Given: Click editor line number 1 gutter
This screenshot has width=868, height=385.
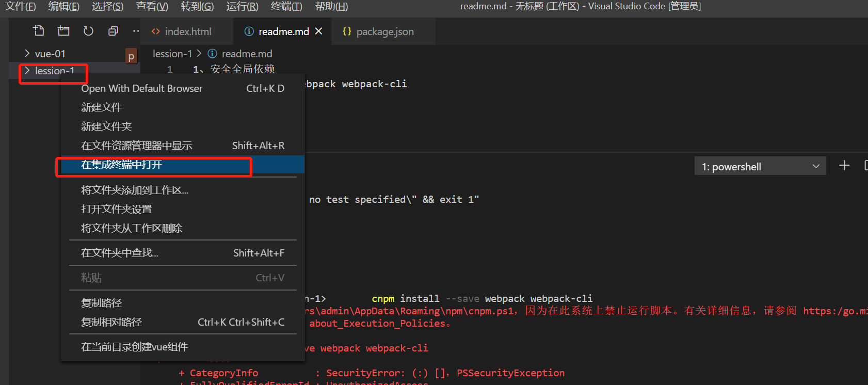Looking at the screenshot, I should (x=170, y=69).
